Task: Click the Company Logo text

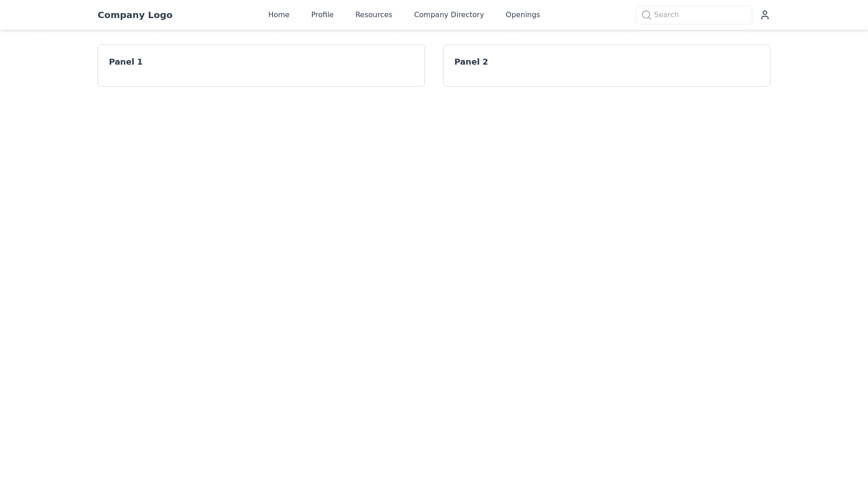Action: click(135, 15)
